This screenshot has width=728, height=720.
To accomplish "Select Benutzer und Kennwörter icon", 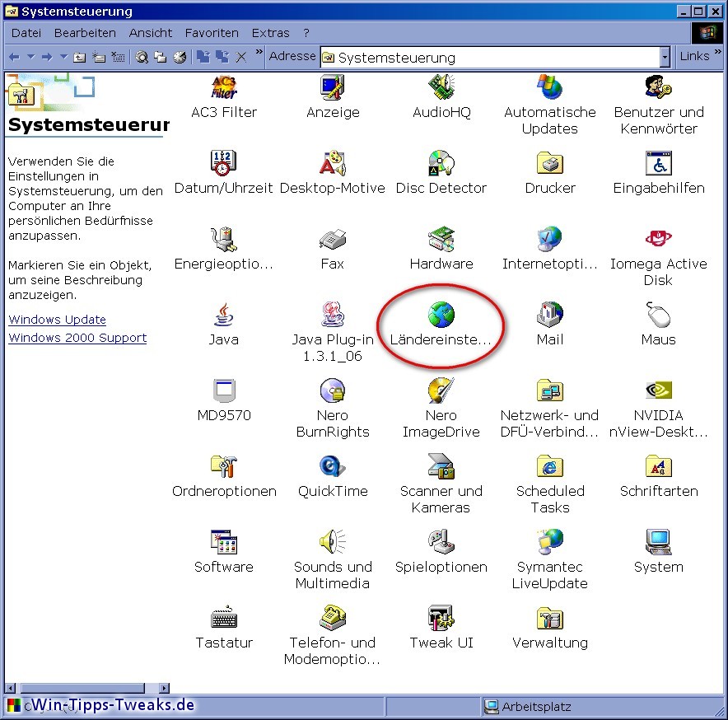I will (x=658, y=88).
